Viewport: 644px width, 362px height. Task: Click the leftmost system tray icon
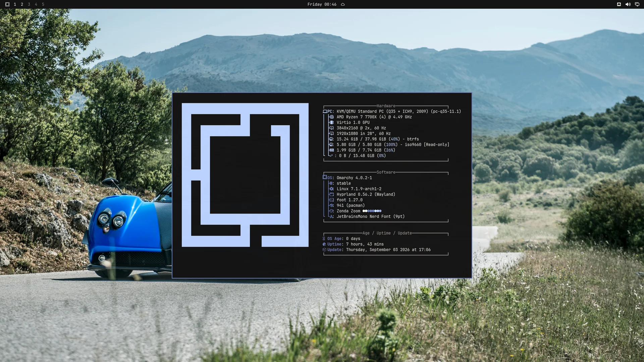pos(619,4)
